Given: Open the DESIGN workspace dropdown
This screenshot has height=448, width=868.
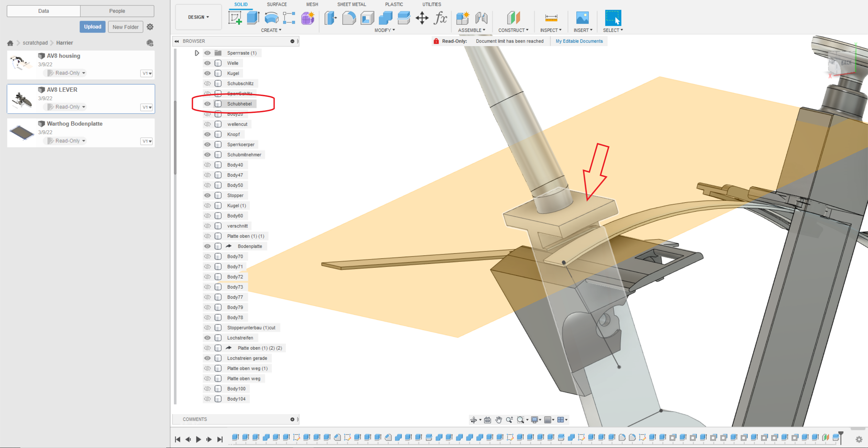Looking at the screenshot, I should tap(199, 17).
